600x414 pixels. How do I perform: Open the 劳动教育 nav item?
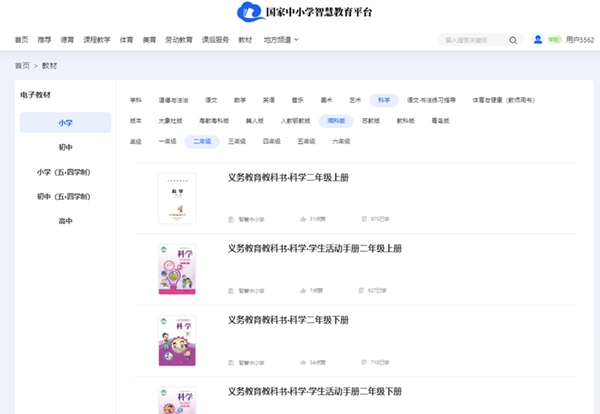click(x=179, y=40)
